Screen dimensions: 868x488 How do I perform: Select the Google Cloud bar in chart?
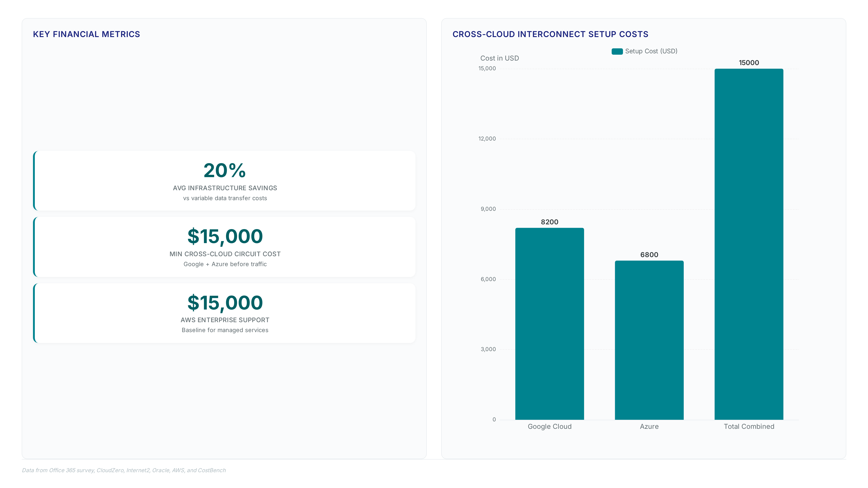coord(550,324)
